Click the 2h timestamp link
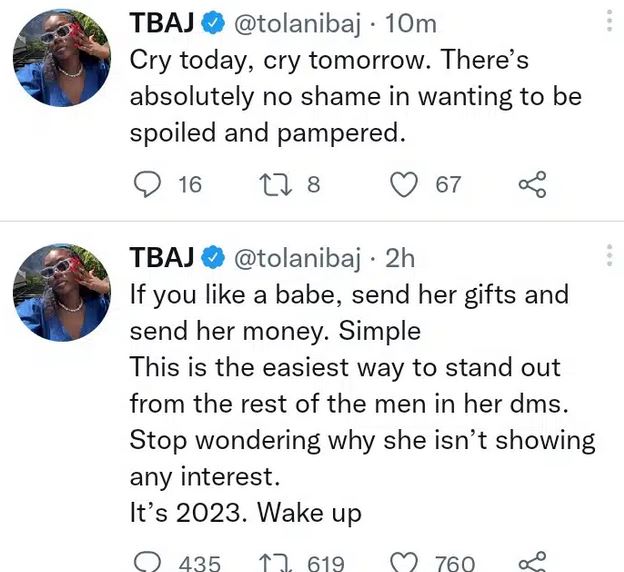 (x=400, y=257)
